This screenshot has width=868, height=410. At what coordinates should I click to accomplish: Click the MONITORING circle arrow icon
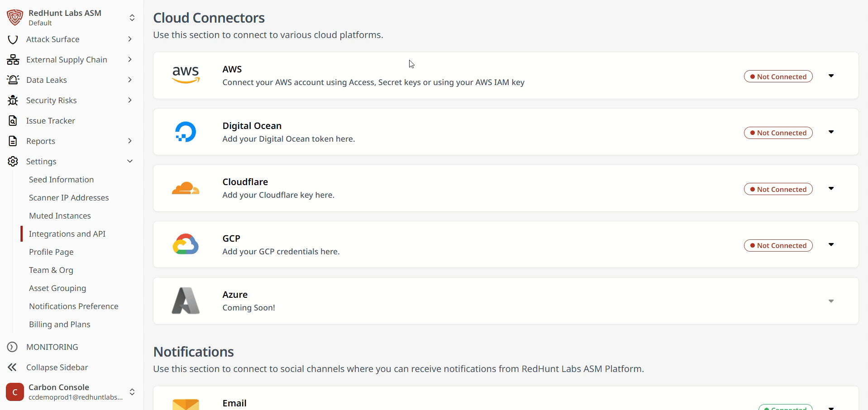coord(12,347)
